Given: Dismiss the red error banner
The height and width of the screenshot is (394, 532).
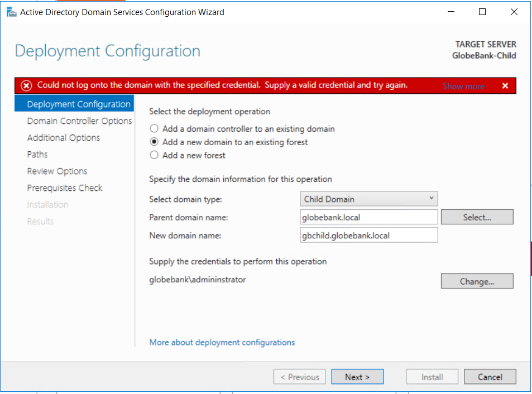Looking at the screenshot, I should (x=505, y=86).
